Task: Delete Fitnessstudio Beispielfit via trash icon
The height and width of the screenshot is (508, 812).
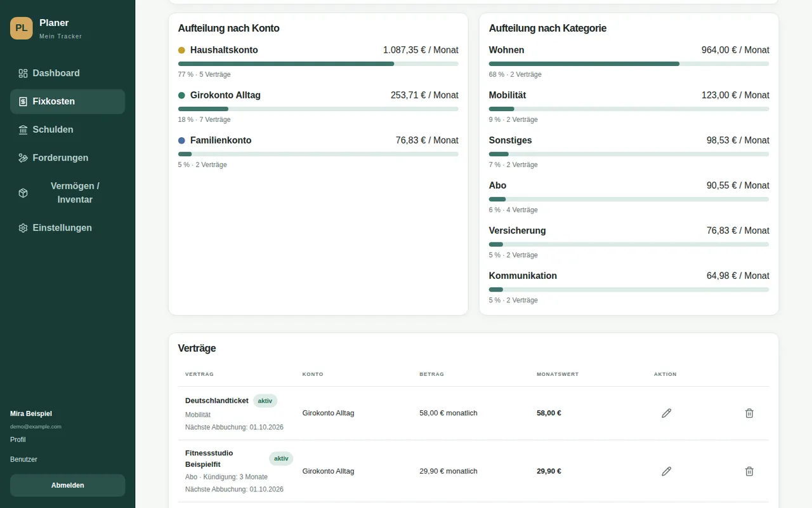Action: (749, 471)
